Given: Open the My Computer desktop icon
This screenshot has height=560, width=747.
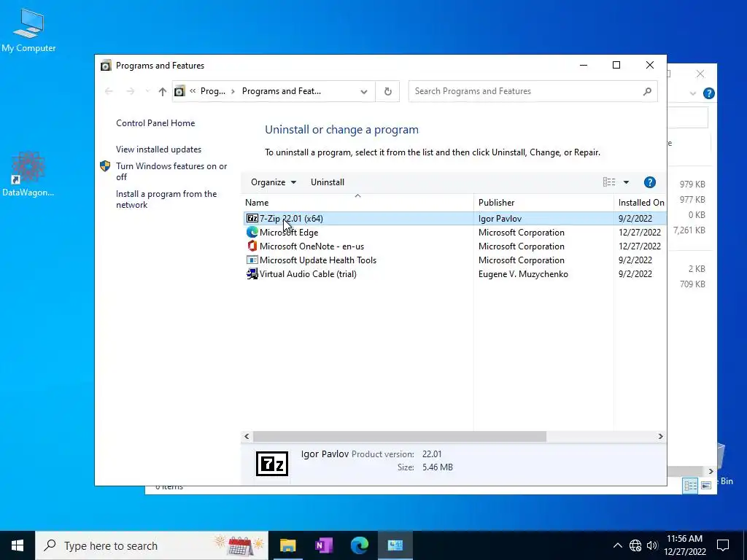Looking at the screenshot, I should [x=28, y=29].
